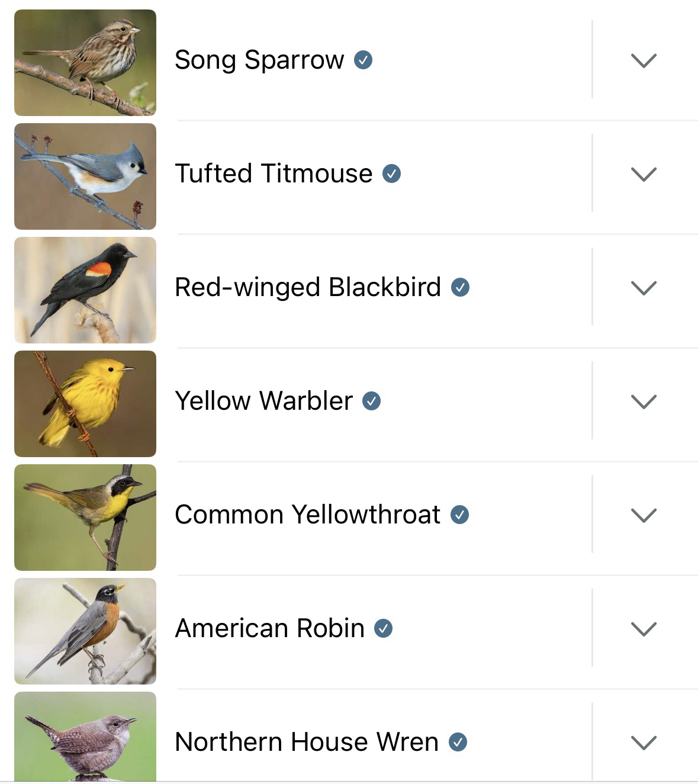Open the Yellow Warbler thumbnail image
The image size is (698, 784).
point(85,404)
